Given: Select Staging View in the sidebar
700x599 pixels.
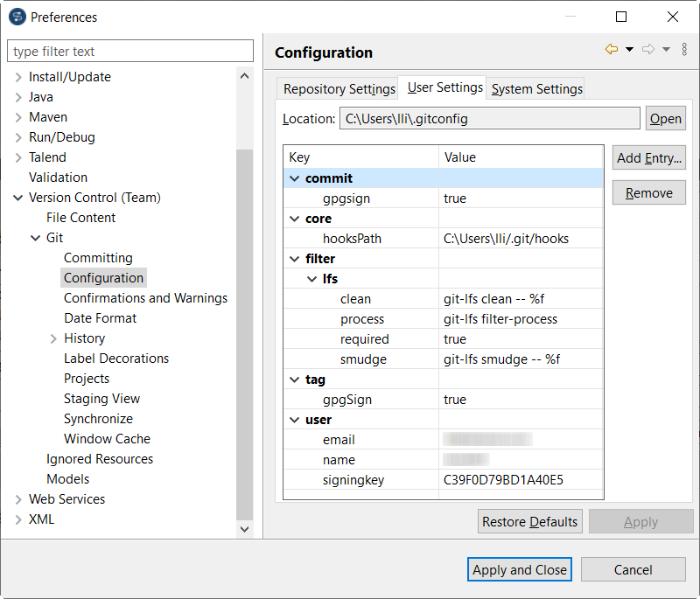Looking at the screenshot, I should coord(101,398).
